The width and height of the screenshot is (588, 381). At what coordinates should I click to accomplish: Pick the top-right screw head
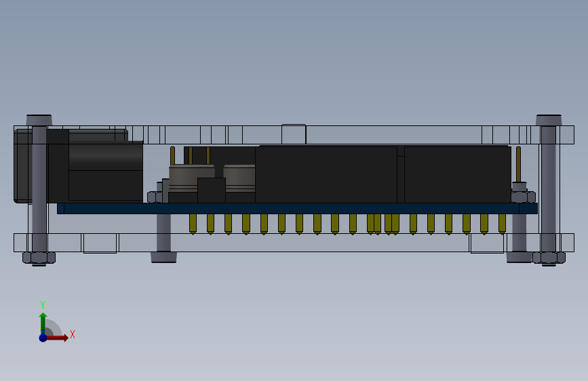[x=549, y=120]
